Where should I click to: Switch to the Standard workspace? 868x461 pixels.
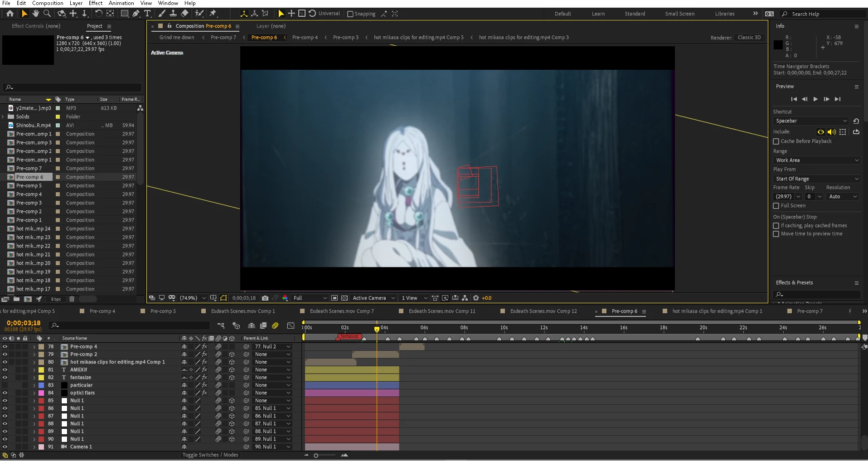(635, 14)
